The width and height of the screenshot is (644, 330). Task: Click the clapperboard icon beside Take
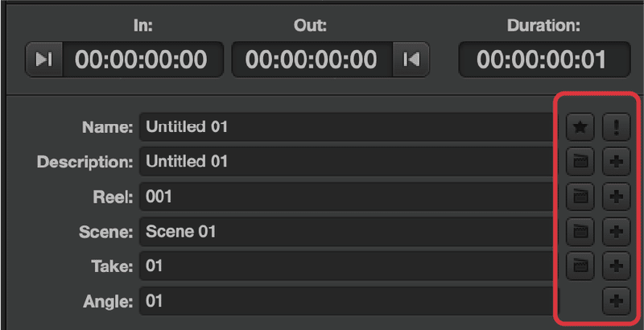580,266
